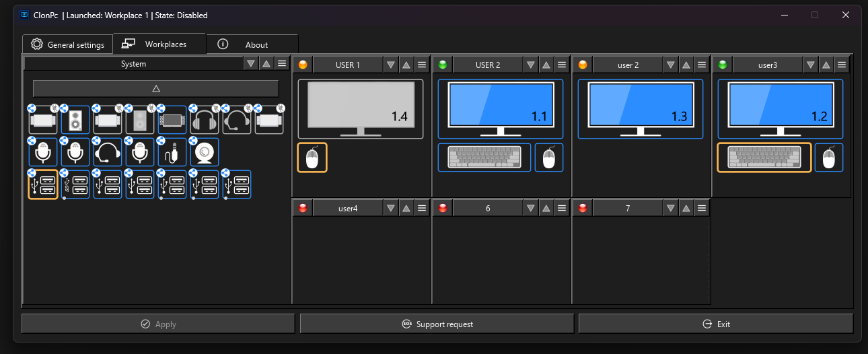The height and width of the screenshot is (354, 868).
Task: Open the System panel hamburger menu
Action: (282, 64)
